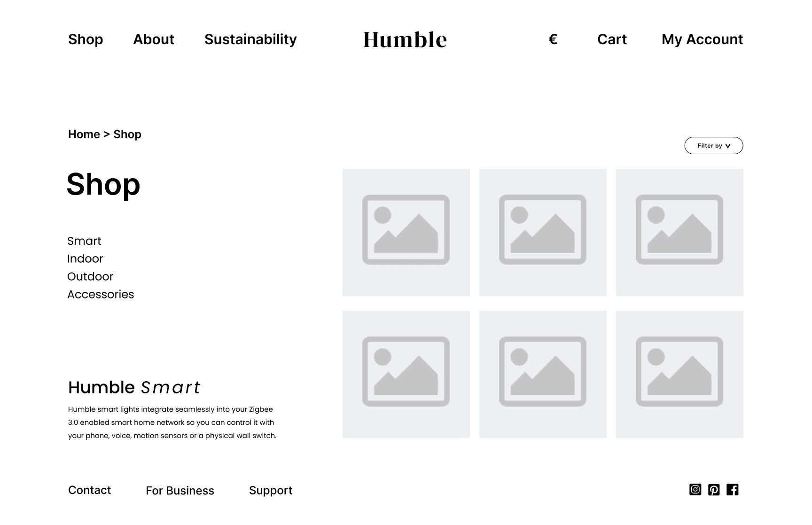The height and width of the screenshot is (525, 812).
Task: Click the chevron on the Filter by button
Action: (728, 146)
